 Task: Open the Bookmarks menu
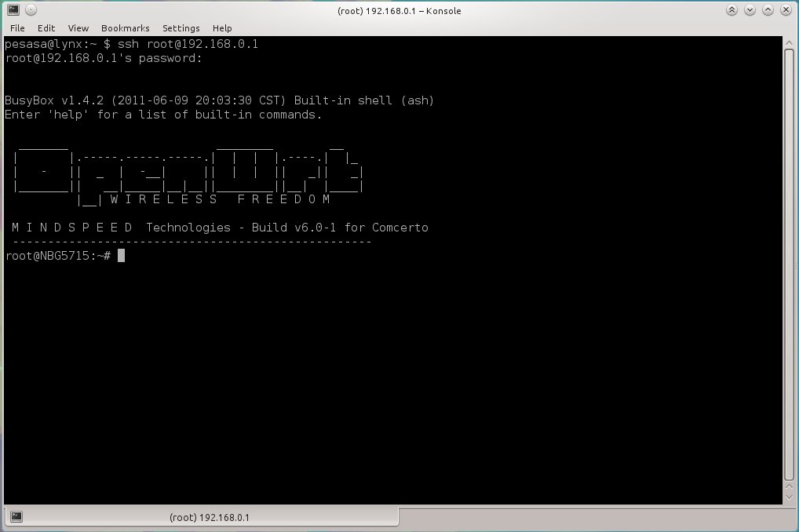126,28
